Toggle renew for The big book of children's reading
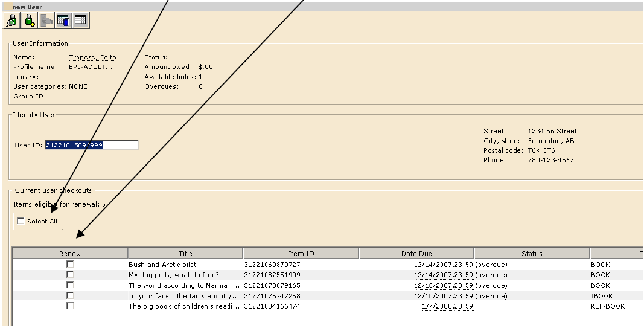The image size is (644, 328). (70, 306)
